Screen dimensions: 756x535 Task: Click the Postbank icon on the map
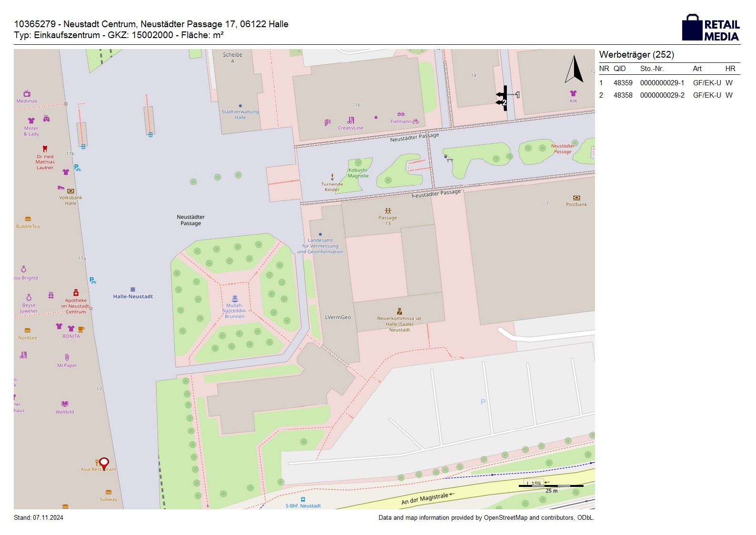576,198
